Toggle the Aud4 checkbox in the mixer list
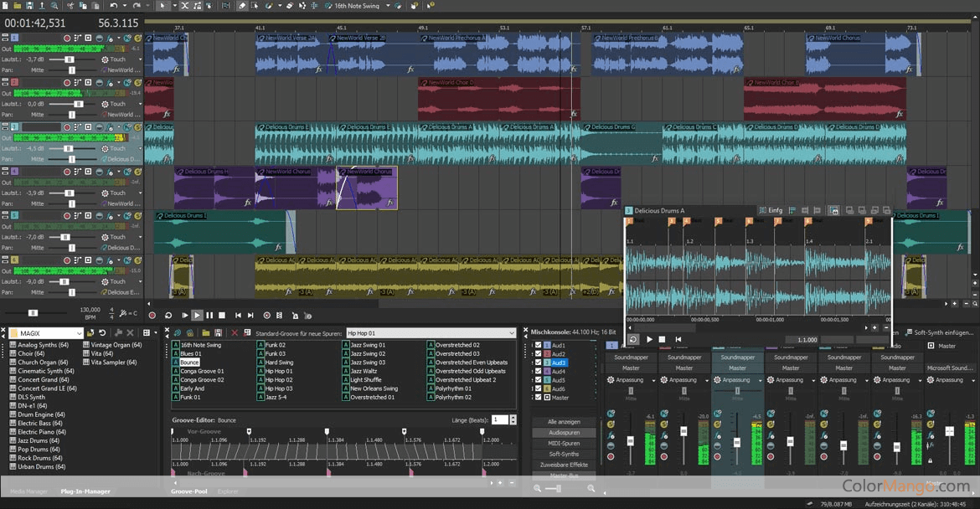 pyautogui.click(x=538, y=371)
